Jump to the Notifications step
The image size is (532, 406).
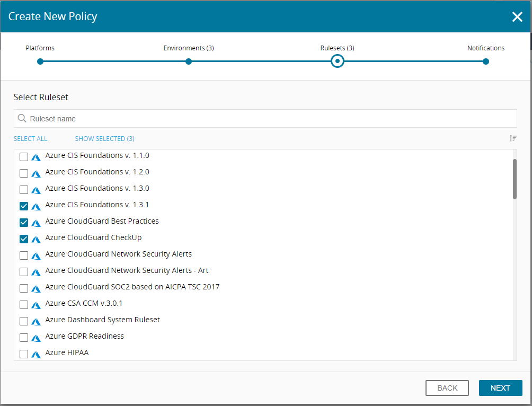pyautogui.click(x=486, y=61)
